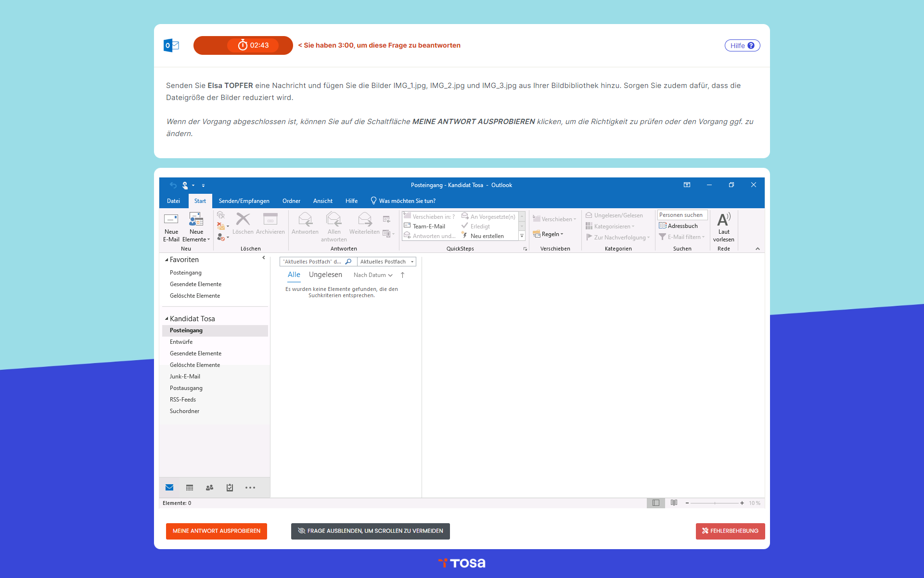Click the Laut vorlesen icon
Viewport: 924px width, 578px height.
tap(723, 220)
